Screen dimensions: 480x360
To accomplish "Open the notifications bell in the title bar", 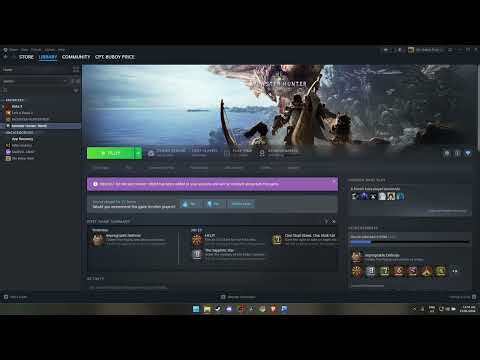I will pyautogui.click(x=400, y=50).
